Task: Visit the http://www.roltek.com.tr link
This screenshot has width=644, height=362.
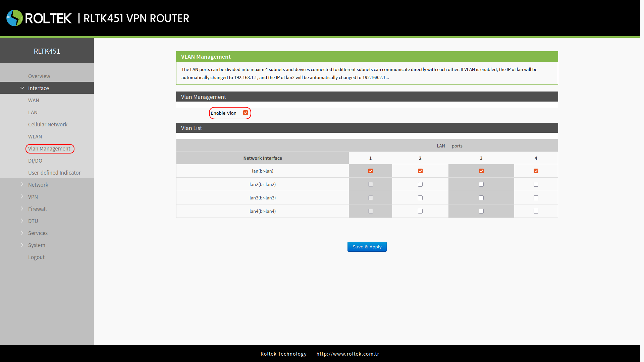Action: (x=347, y=354)
